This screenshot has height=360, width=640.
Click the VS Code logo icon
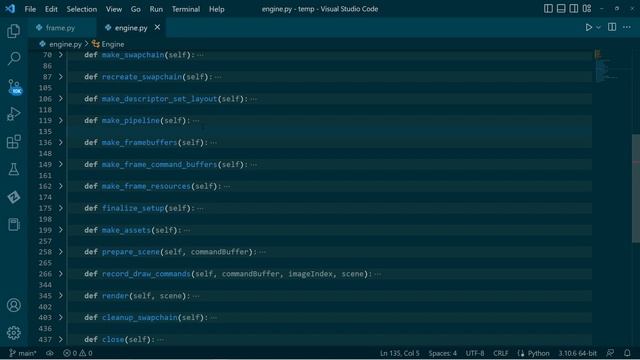tap(10, 9)
